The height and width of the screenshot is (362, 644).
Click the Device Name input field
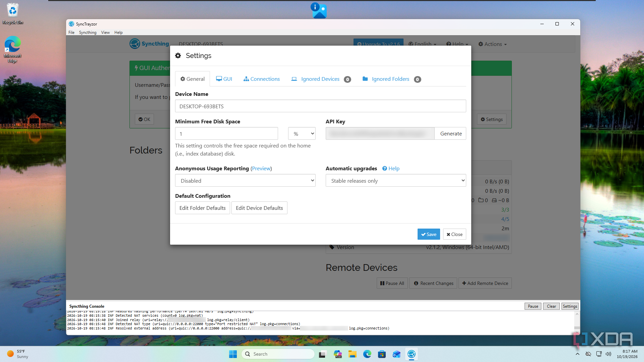tap(320, 106)
